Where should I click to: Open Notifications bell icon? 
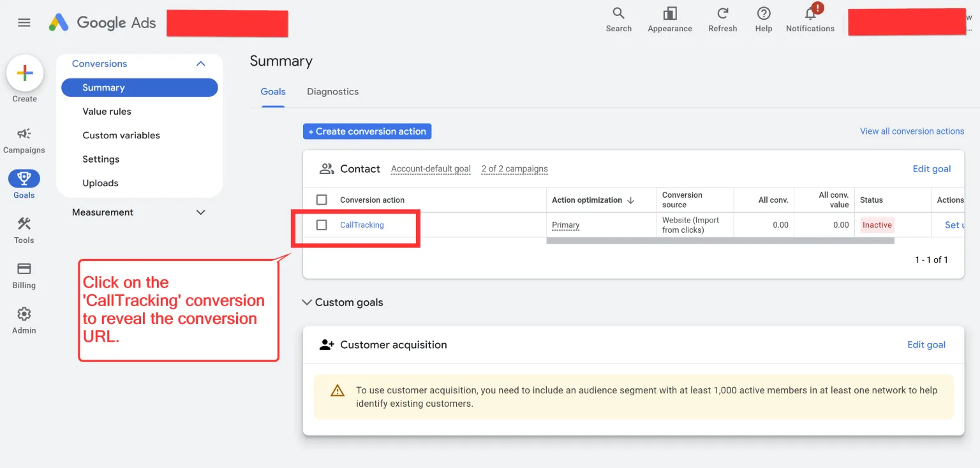pos(810,20)
